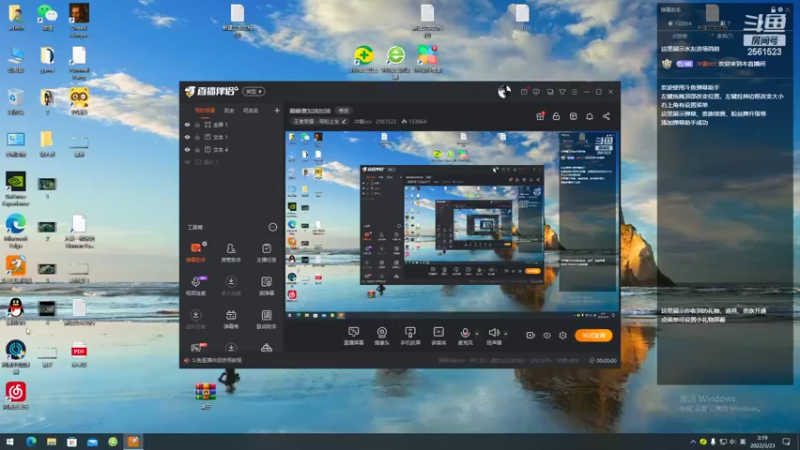Screen dimensions: 800x450
Task: Open settings gear in danmu helper window
Action: click(780, 9)
